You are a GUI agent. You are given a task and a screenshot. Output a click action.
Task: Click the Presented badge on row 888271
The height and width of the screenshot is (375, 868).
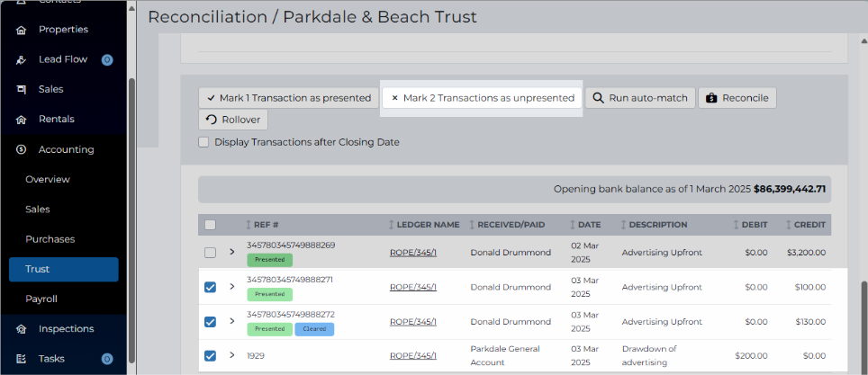click(269, 294)
